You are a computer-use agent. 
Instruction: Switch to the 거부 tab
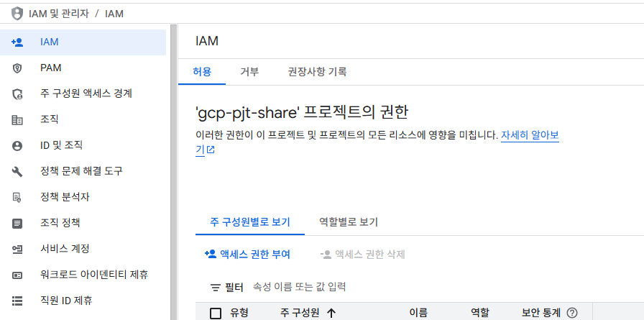coord(249,72)
